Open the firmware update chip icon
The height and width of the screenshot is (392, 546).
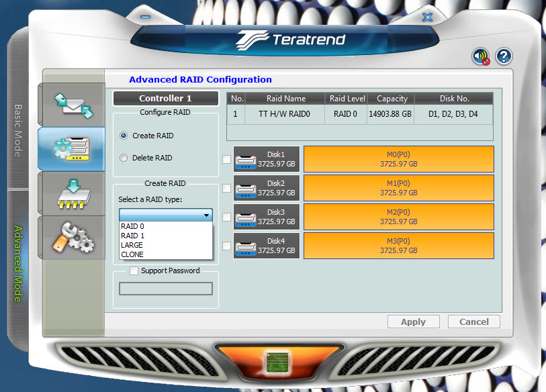point(73,194)
